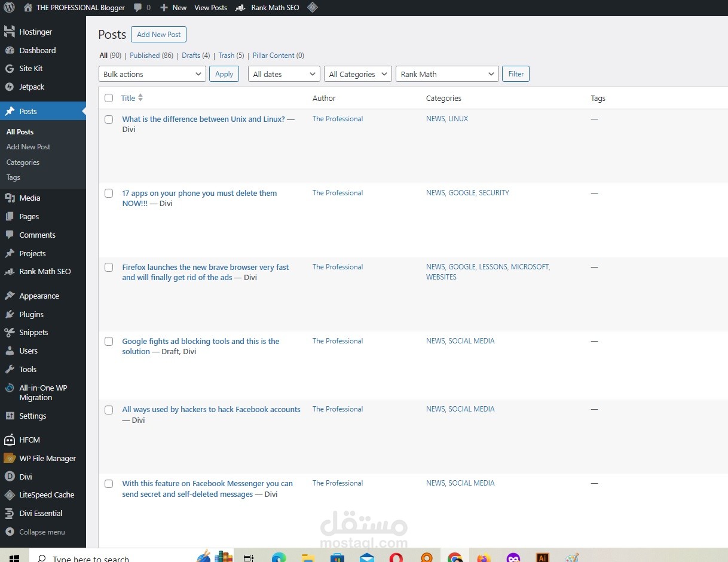Click the SECURITY category link
Screen dimensions: 728x562
[x=494, y=193]
